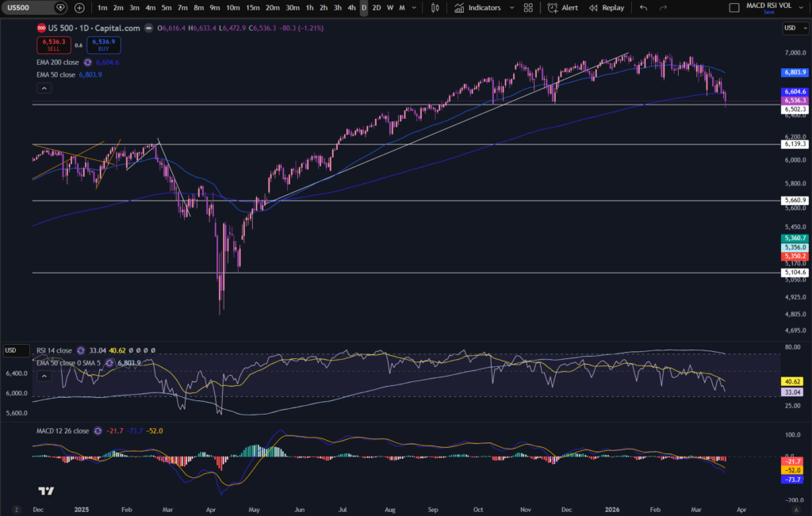Click the red -21.7 MACD histogram tag
Screen dimensions: 812x516
click(792, 461)
